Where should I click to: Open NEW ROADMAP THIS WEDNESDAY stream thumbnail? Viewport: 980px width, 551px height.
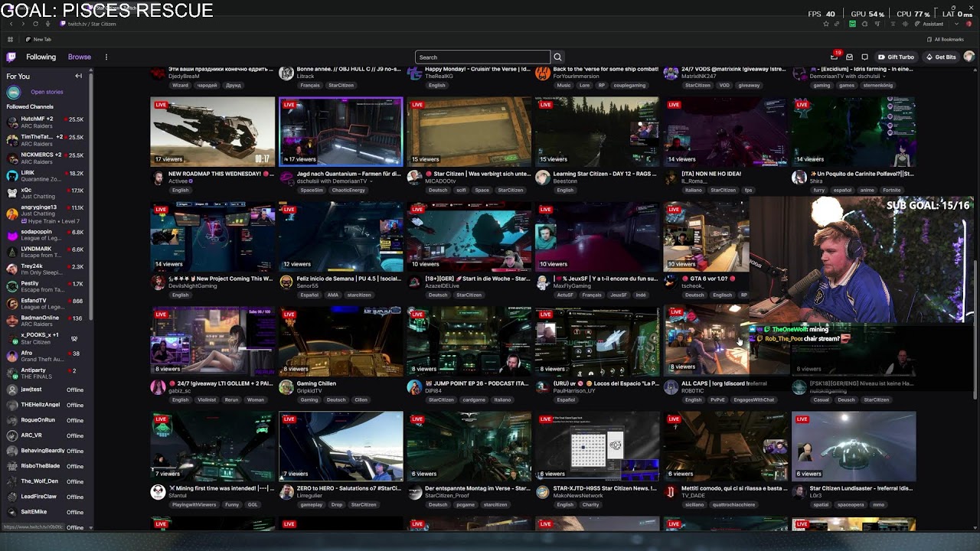click(212, 131)
